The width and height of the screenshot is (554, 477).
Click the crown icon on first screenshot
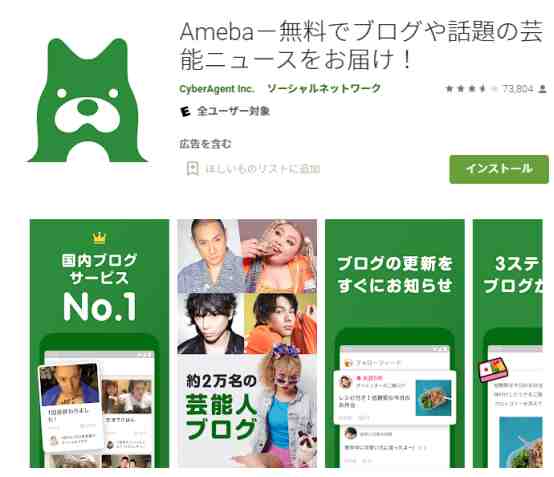pos(99,238)
